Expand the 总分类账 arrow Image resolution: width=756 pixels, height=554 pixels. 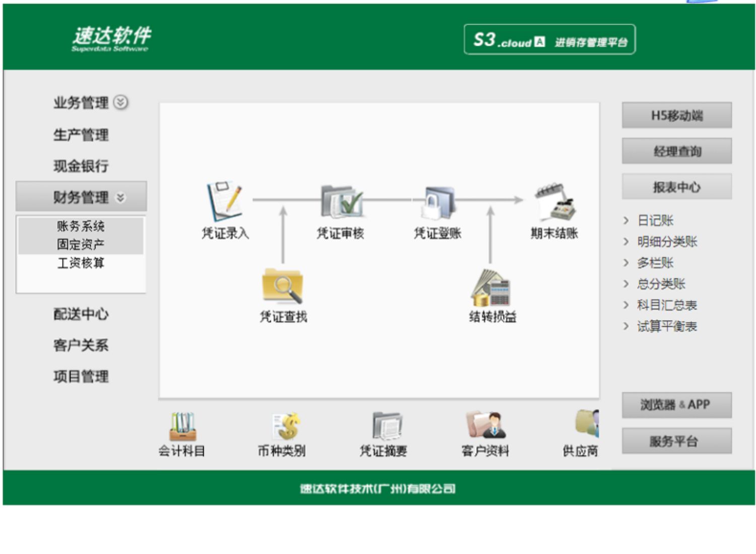click(x=626, y=284)
